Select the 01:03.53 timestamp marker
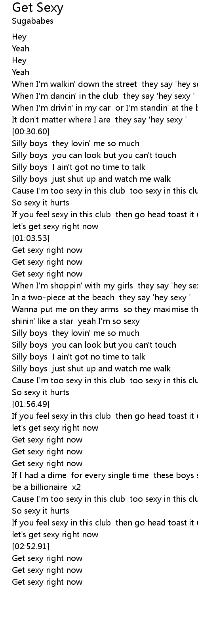 (31, 238)
